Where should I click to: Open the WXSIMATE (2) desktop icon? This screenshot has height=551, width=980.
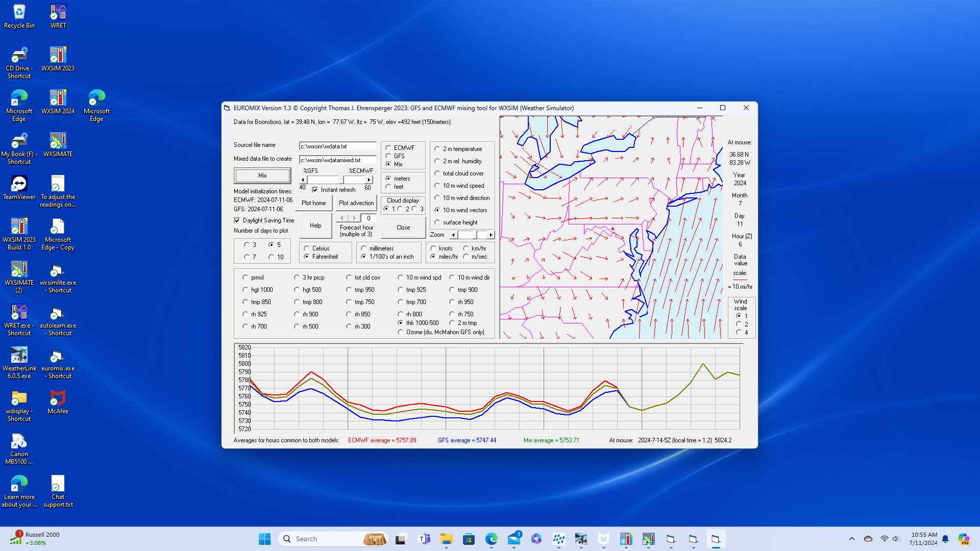click(19, 277)
